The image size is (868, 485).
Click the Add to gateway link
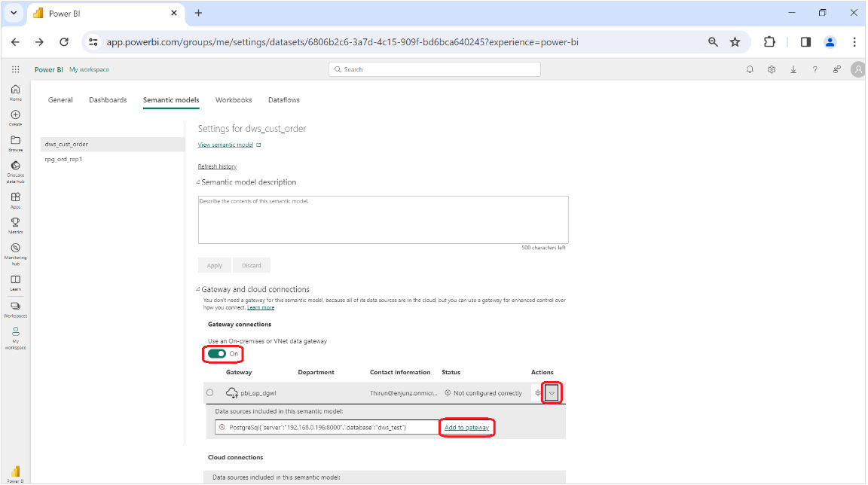pyautogui.click(x=466, y=428)
